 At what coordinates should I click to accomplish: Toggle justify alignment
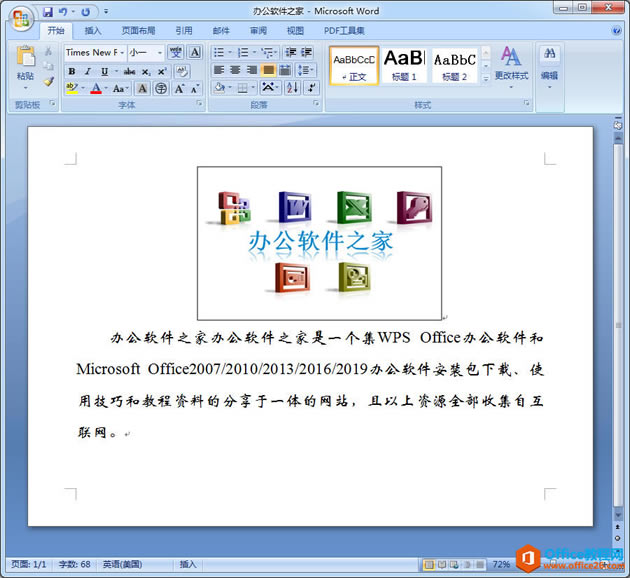click(x=268, y=70)
